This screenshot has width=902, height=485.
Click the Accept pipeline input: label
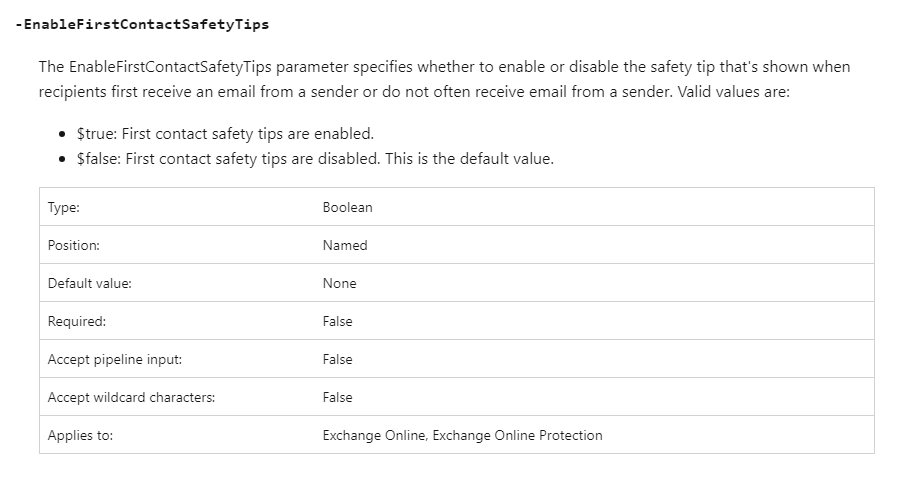[x=115, y=359]
